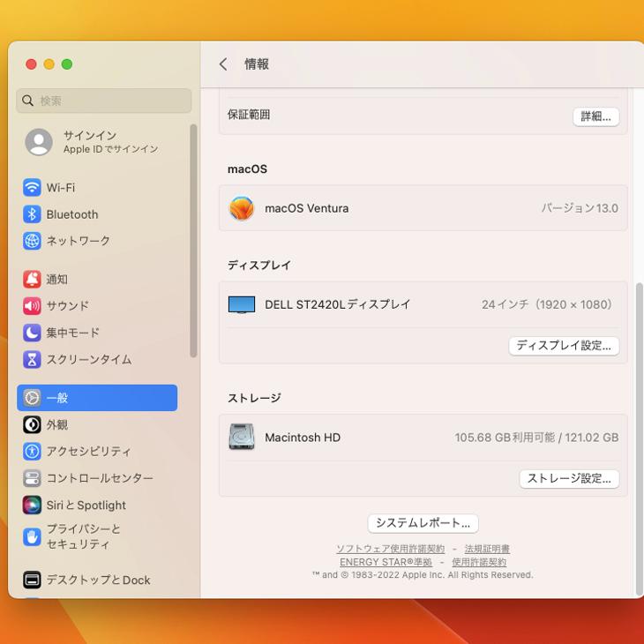Open ENERGY STAR®準拠 link

click(386, 562)
